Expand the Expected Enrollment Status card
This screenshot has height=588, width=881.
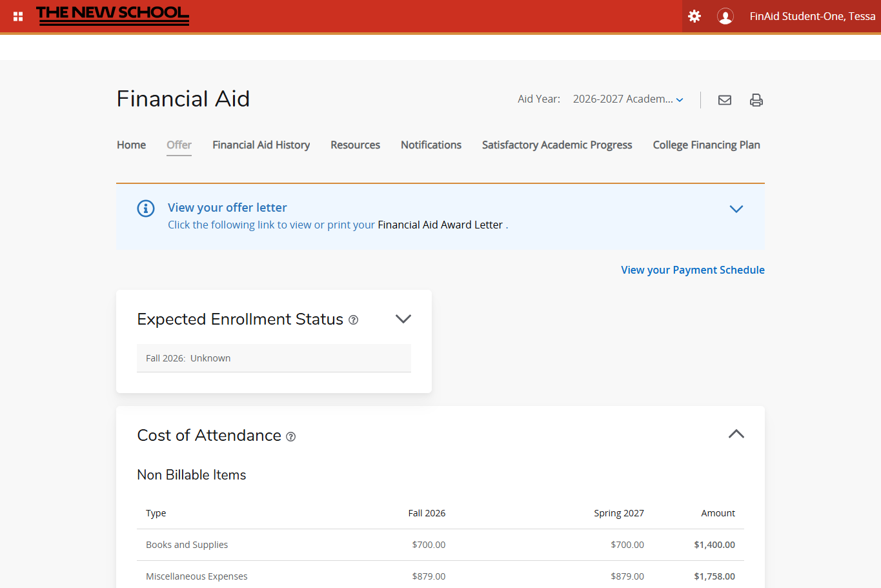pyautogui.click(x=403, y=319)
